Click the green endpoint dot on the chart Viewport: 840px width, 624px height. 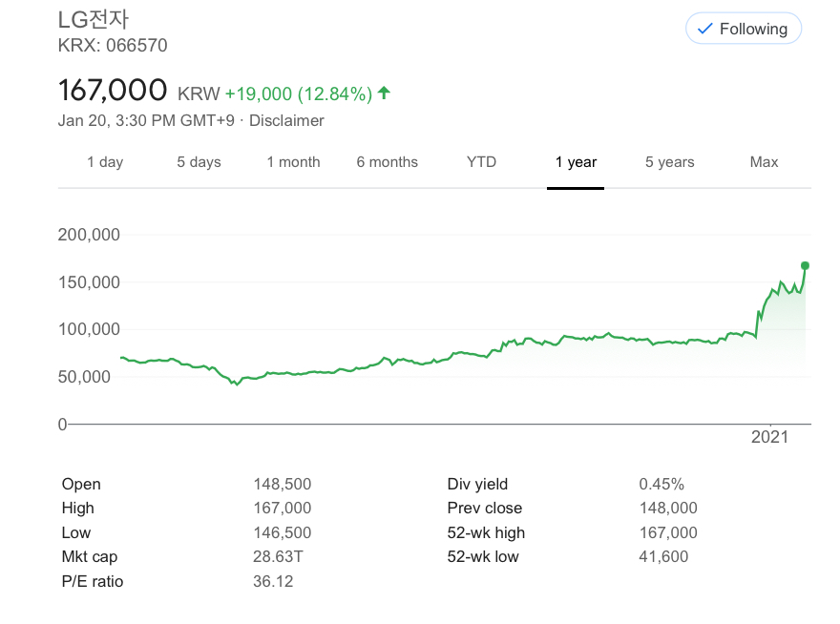point(805,265)
